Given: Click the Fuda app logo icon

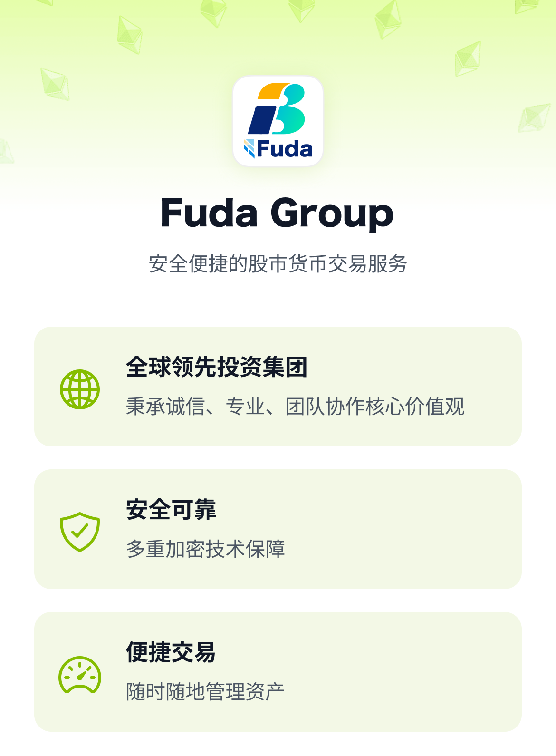Looking at the screenshot, I should point(278,121).
